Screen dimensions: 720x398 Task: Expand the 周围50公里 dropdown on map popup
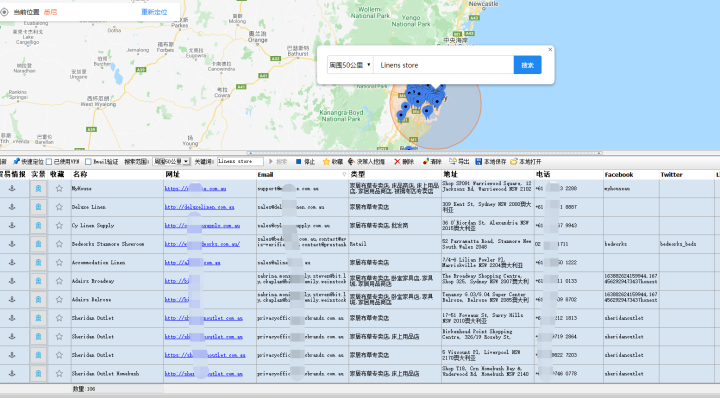pos(350,65)
